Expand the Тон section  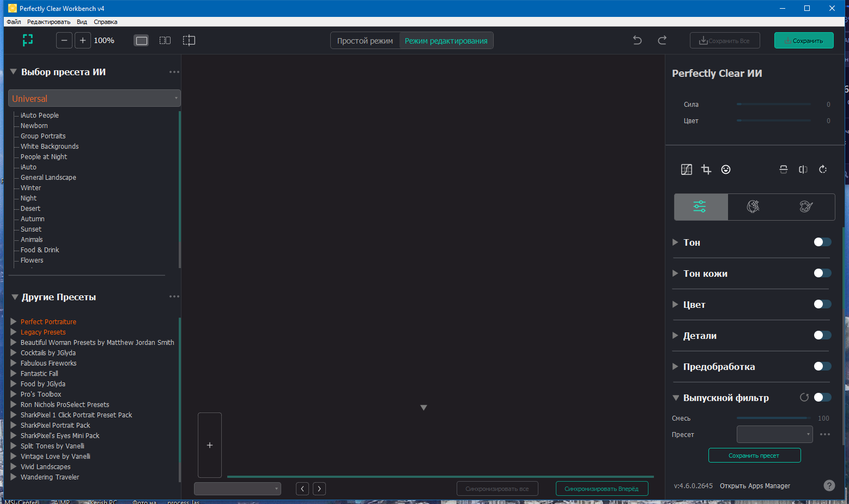coord(676,242)
